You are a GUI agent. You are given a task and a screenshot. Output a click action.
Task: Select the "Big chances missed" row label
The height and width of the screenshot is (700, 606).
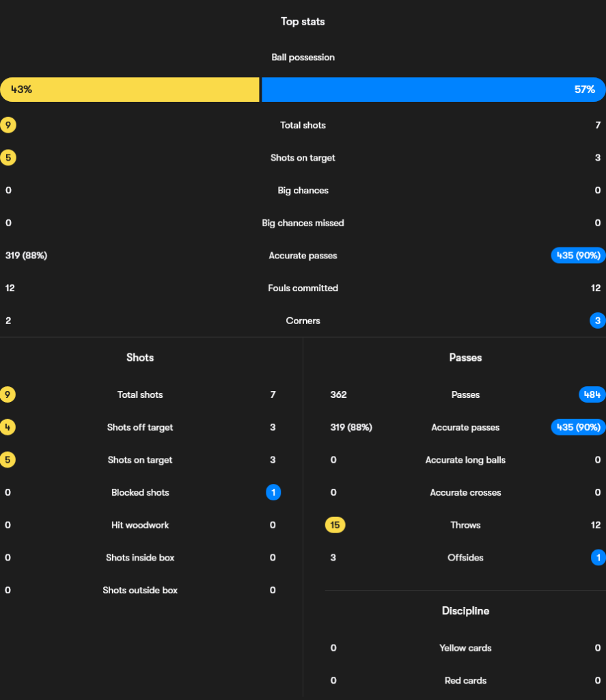click(x=303, y=223)
